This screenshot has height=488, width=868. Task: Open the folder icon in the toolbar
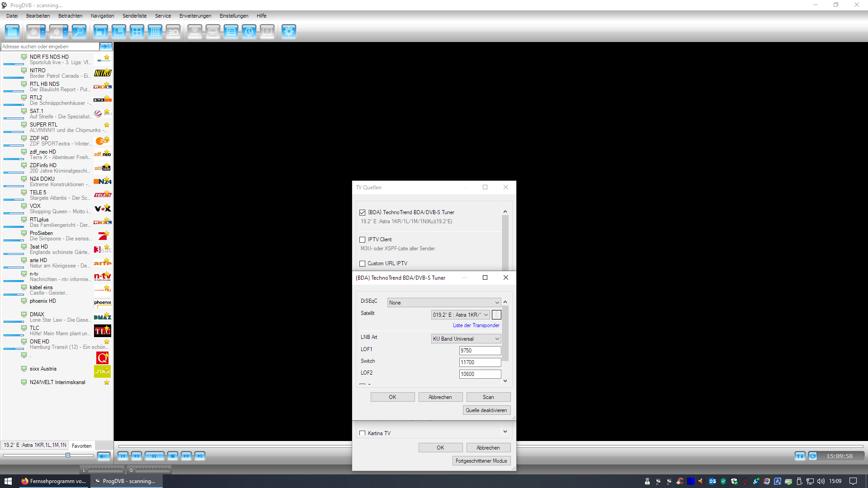(x=12, y=32)
